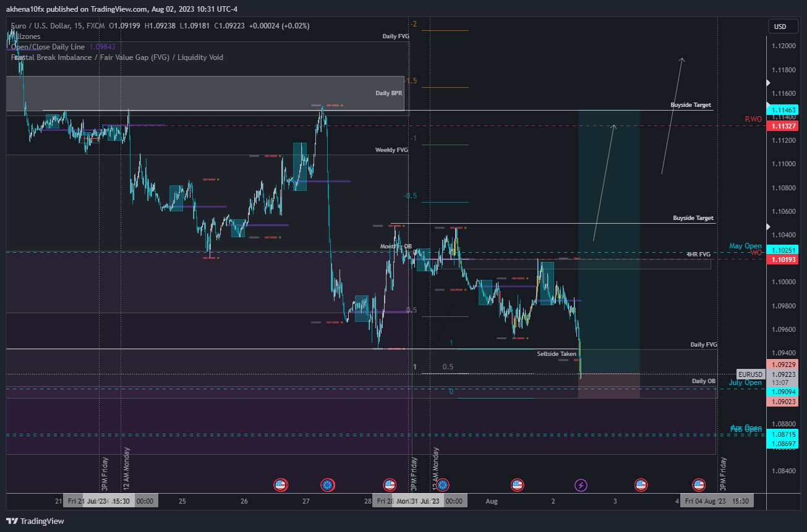The image size is (807, 532).
Task: Click the May Open line label
Action: 745,246
